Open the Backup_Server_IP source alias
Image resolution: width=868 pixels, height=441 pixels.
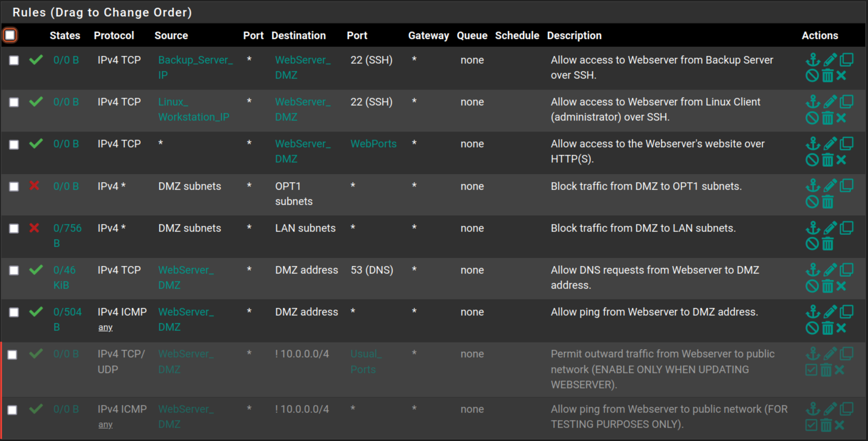pos(195,67)
